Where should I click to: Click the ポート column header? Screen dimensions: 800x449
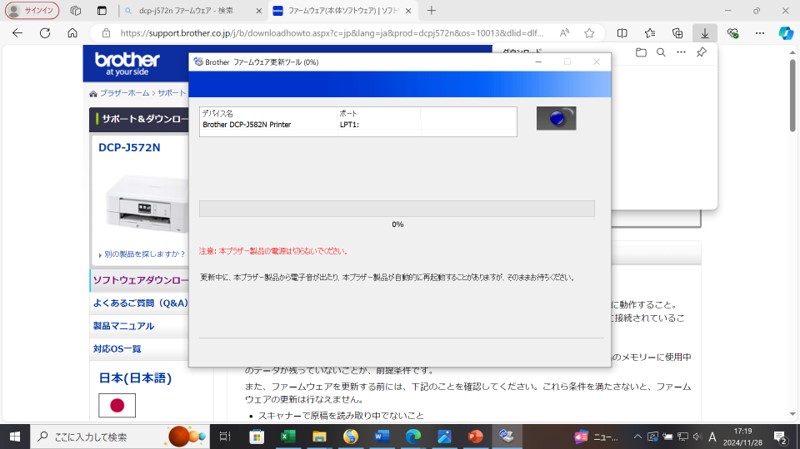[x=348, y=113]
